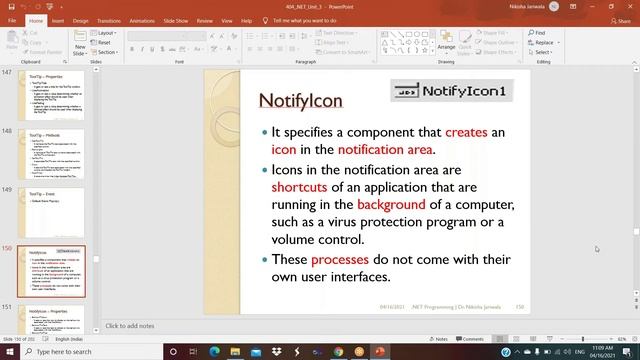Open Ribbon Display Options icon
Screen dimensions: 640x360
[573, 7]
